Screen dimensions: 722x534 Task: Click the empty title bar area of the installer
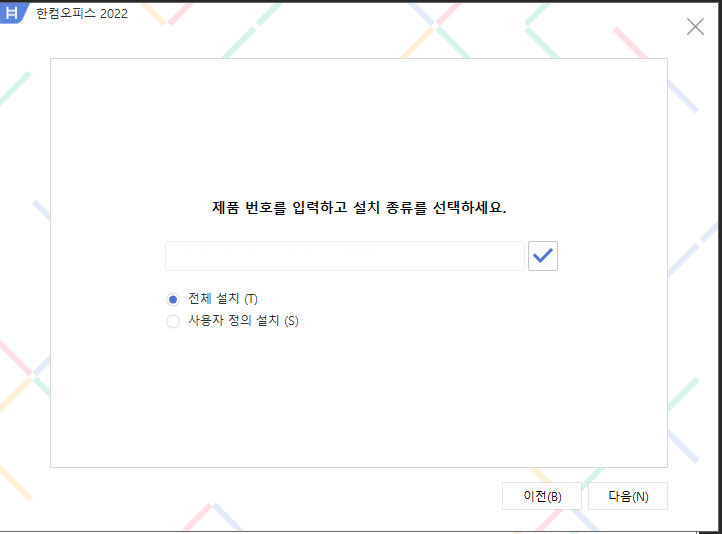pos(400,20)
